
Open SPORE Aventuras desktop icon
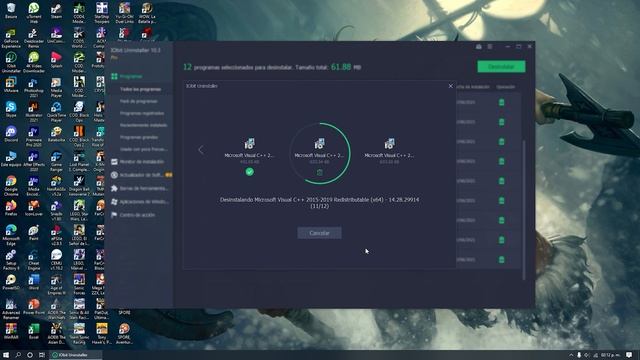[124, 333]
